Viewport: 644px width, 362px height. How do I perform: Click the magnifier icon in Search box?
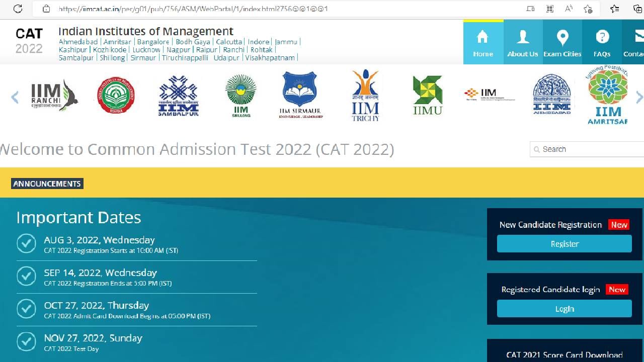536,149
